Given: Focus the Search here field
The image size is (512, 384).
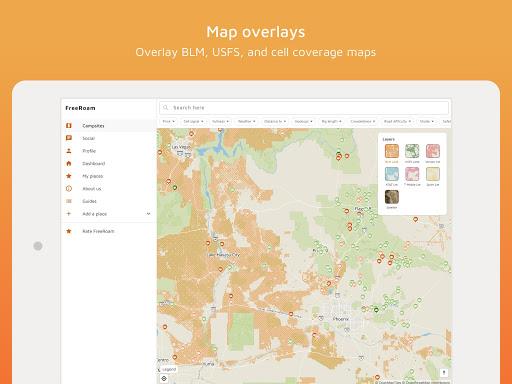Looking at the screenshot, I should [304, 108].
